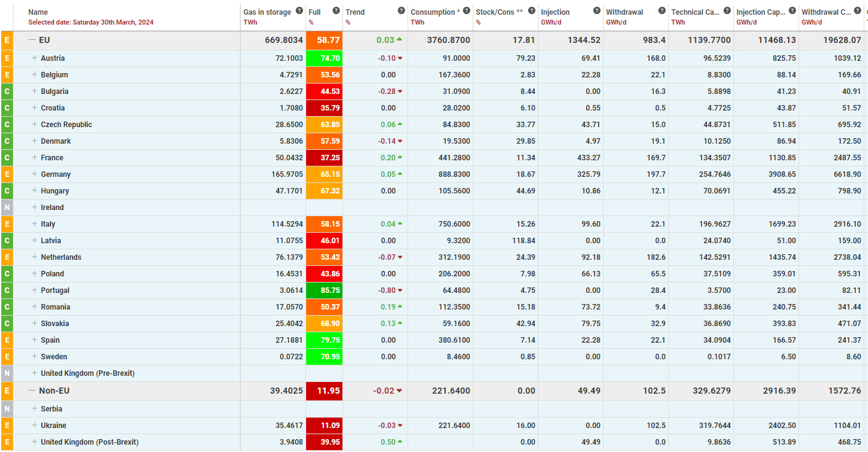
Task: Click the selected date text under Name
Action: tap(91, 22)
